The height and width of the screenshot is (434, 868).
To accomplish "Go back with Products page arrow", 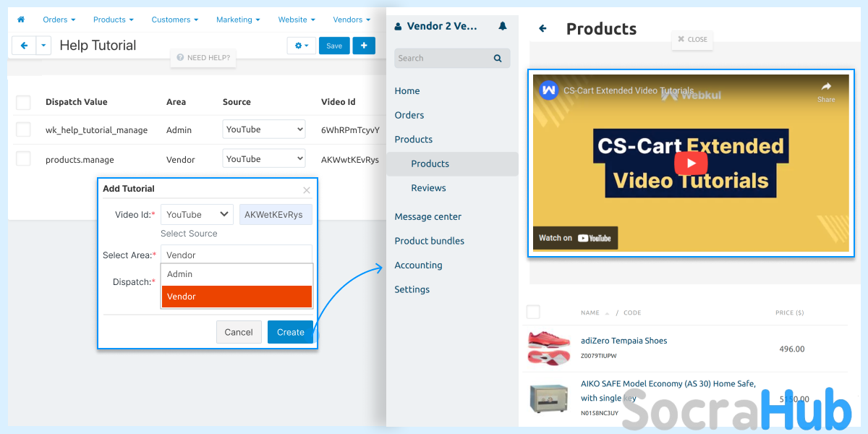I will pos(542,29).
